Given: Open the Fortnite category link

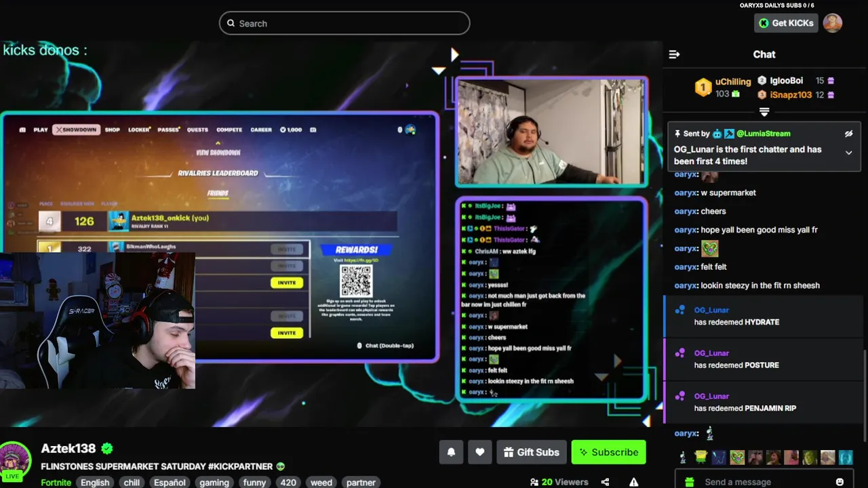Looking at the screenshot, I should tap(56, 482).
